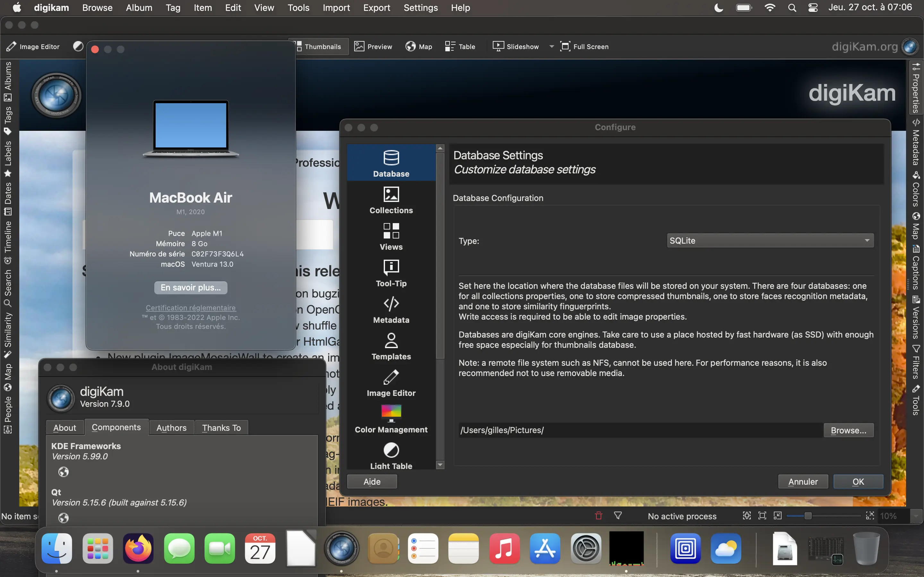Toggle Full Screen mode

coord(584,46)
